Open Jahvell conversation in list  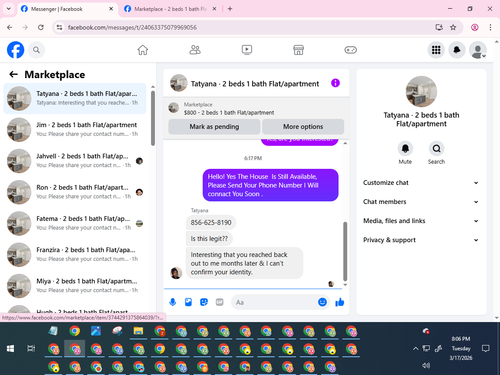(x=75, y=161)
